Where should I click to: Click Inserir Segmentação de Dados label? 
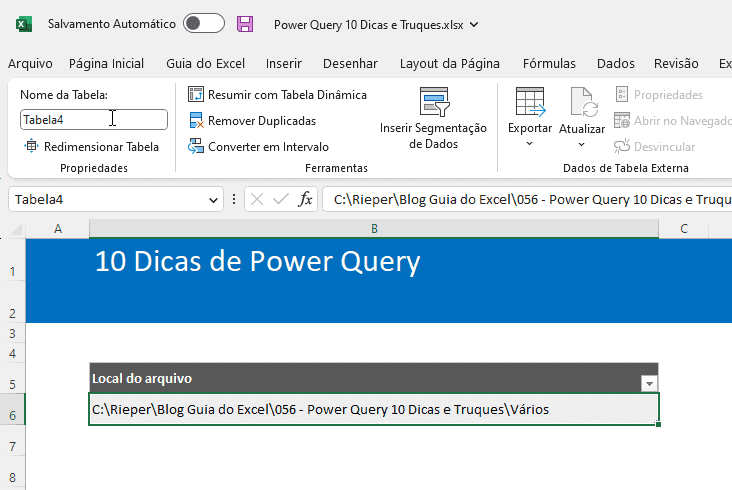click(x=433, y=136)
